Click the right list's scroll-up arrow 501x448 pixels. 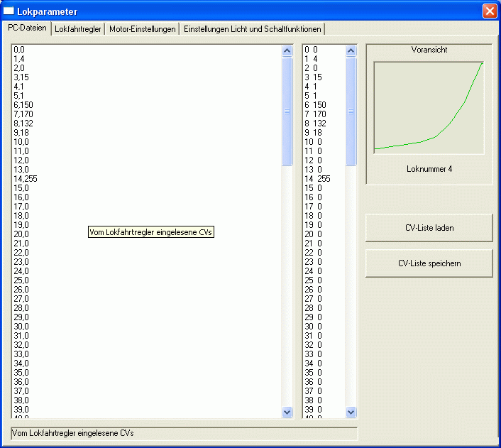[351, 51]
